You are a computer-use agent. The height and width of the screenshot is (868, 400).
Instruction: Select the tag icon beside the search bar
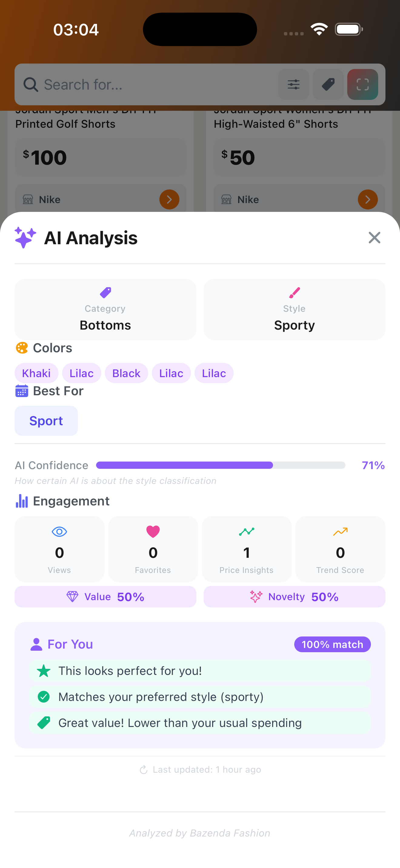coord(328,84)
